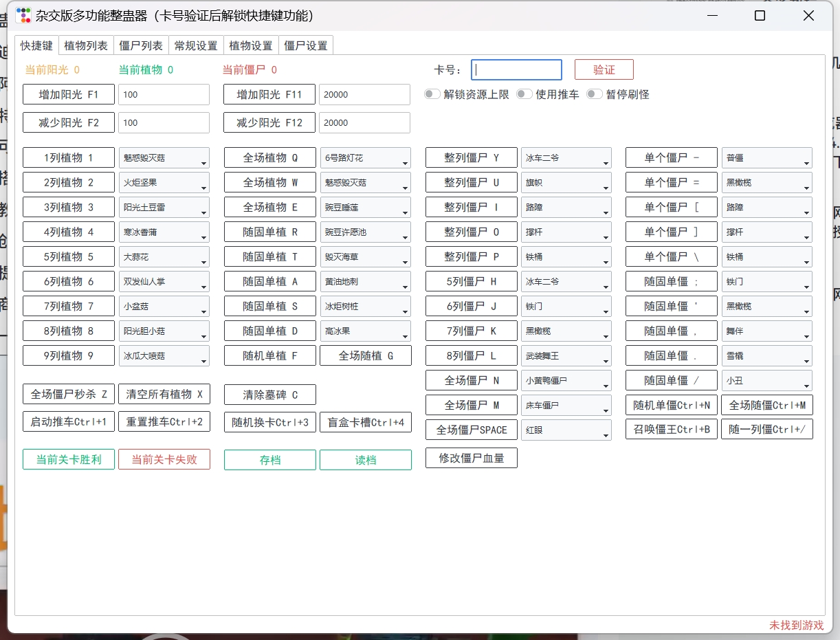840x640 pixels.
Task: Click the 验证 button to verify card number
Action: tap(604, 69)
